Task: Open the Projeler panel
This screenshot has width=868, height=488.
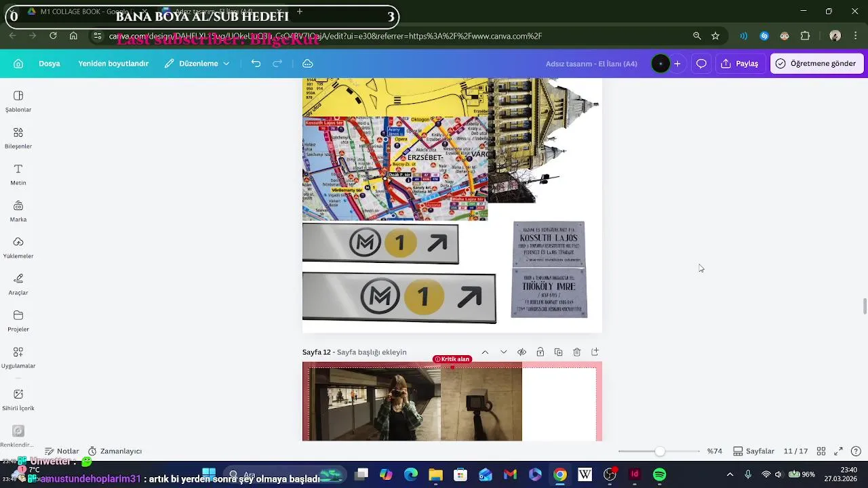Action: click(x=18, y=321)
